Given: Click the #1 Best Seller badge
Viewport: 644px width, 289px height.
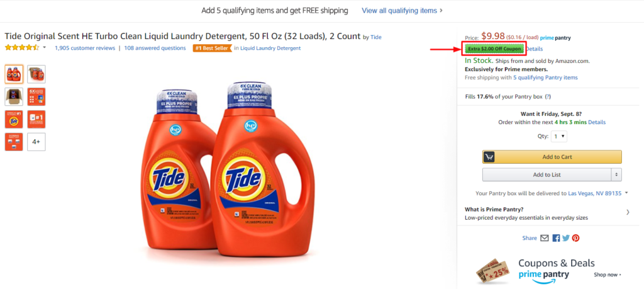Looking at the screenshot, I should pos(211,48).
